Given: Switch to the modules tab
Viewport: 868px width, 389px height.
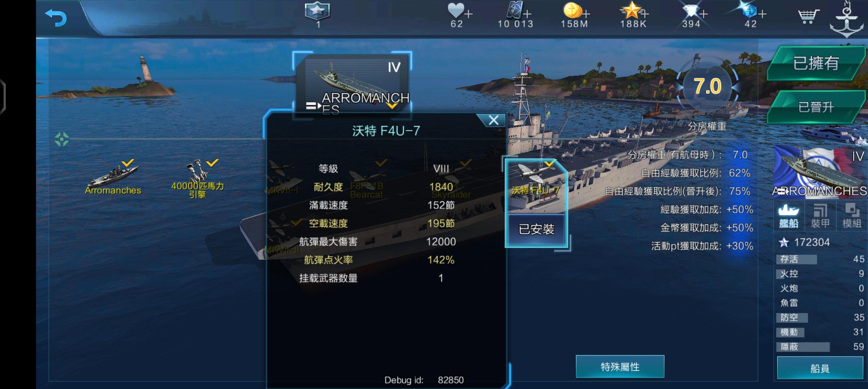Looking at the screenshot, I should [x=851, y=216].
